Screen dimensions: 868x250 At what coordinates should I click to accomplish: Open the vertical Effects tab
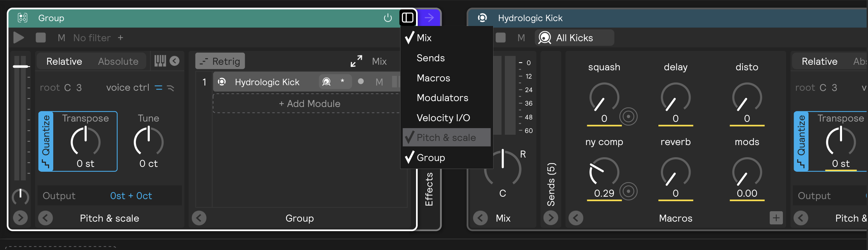click(x=429, y=189)
